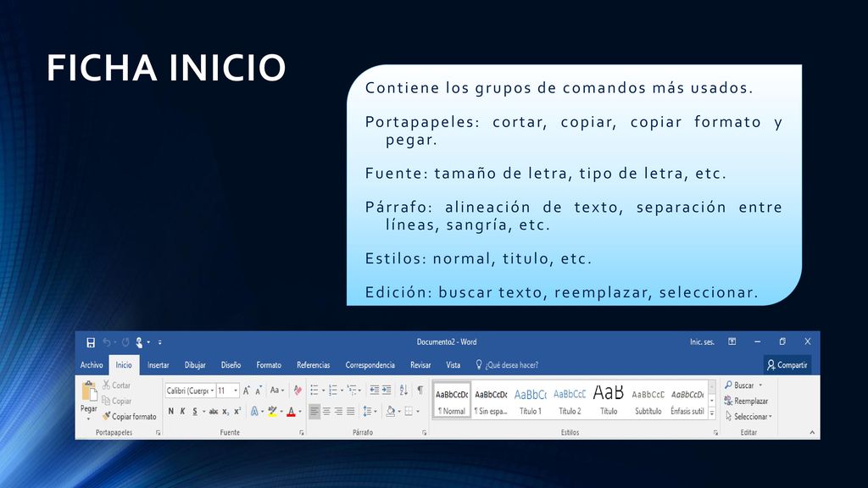This screenshot has height=488, width=868.
Task: Click the Decrease indent icon
Action: 374,390
